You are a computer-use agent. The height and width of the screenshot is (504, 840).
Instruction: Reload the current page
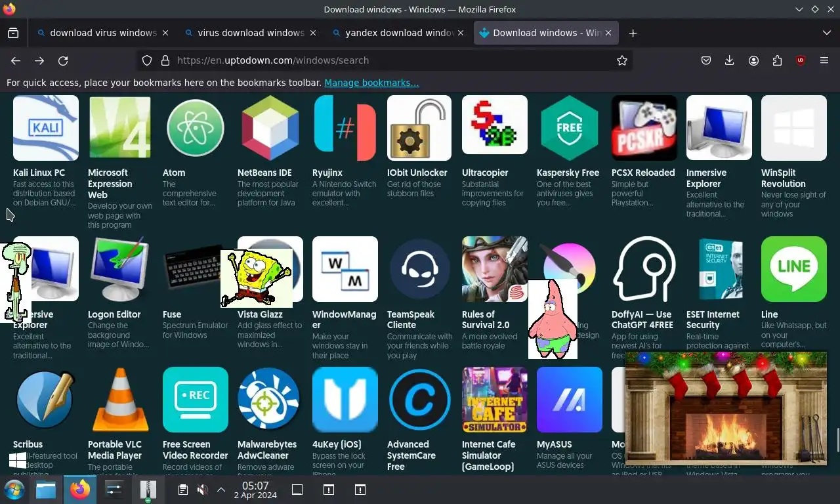63,60
